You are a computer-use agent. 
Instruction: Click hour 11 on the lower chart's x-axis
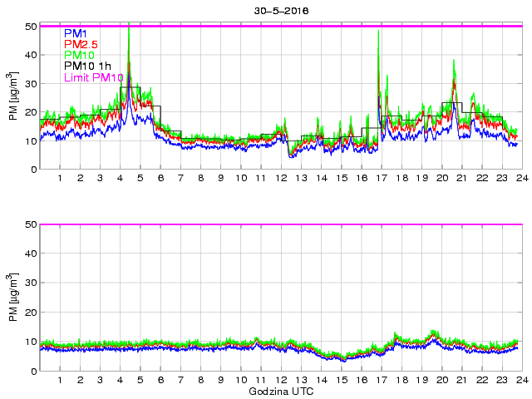tap(260, 380)
